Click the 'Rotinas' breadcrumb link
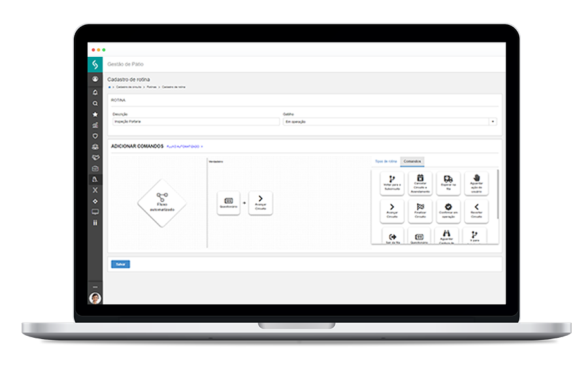Screen dimensions: 588x373 click(x=151, y=87)
